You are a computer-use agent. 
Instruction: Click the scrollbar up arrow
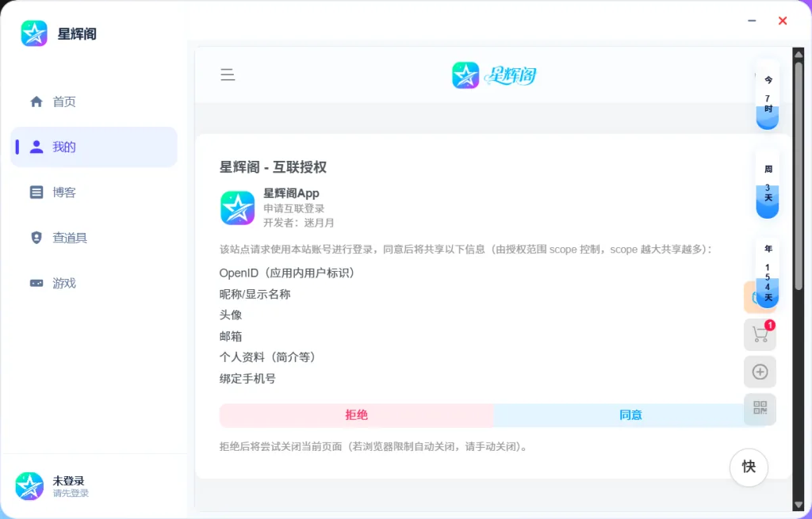point(799,54)
